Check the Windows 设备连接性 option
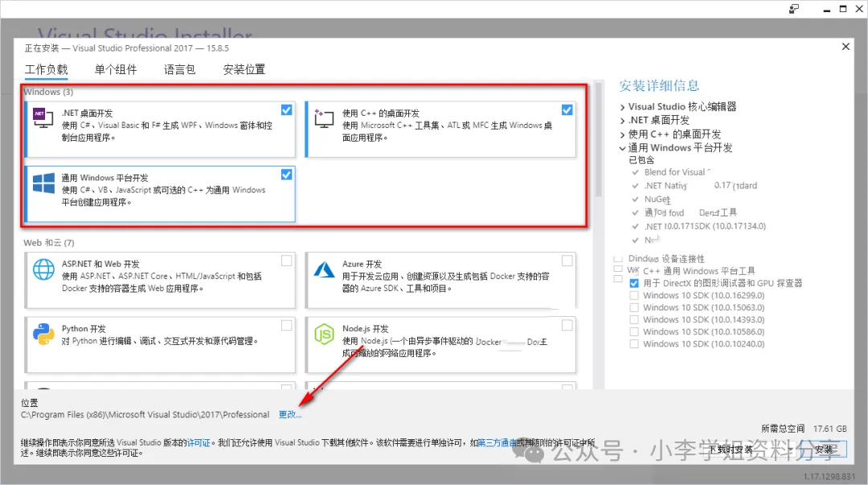Viewport: 868px width, 485px height. click(618, 259)
